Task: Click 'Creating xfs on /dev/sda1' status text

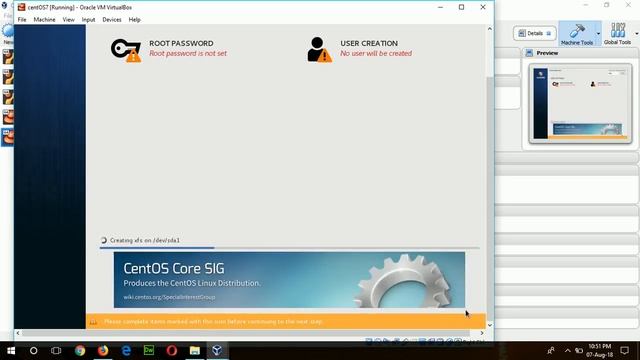Action: [145, 240]
